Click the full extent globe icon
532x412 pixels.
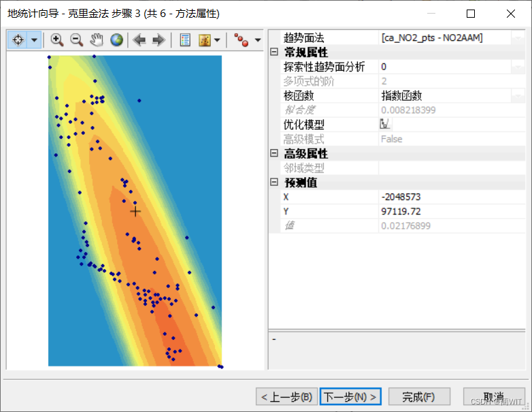coord(117,40)
